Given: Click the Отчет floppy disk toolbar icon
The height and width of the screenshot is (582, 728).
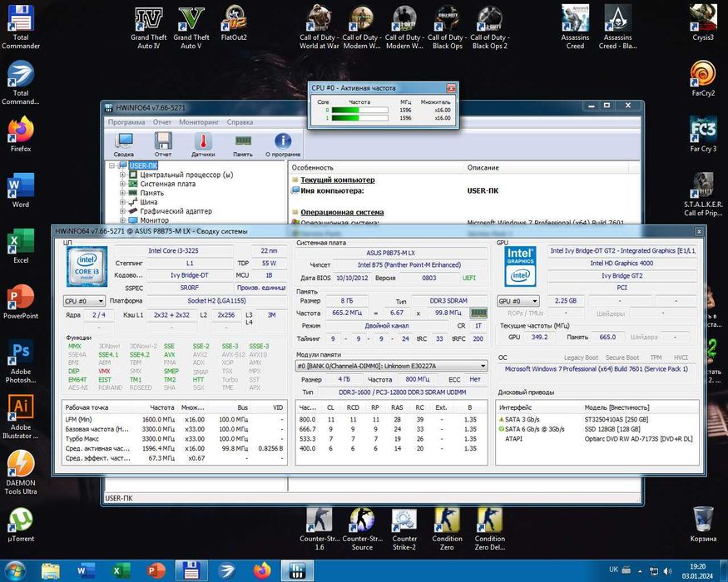Looking at the screenshot, I should point(163,144).
